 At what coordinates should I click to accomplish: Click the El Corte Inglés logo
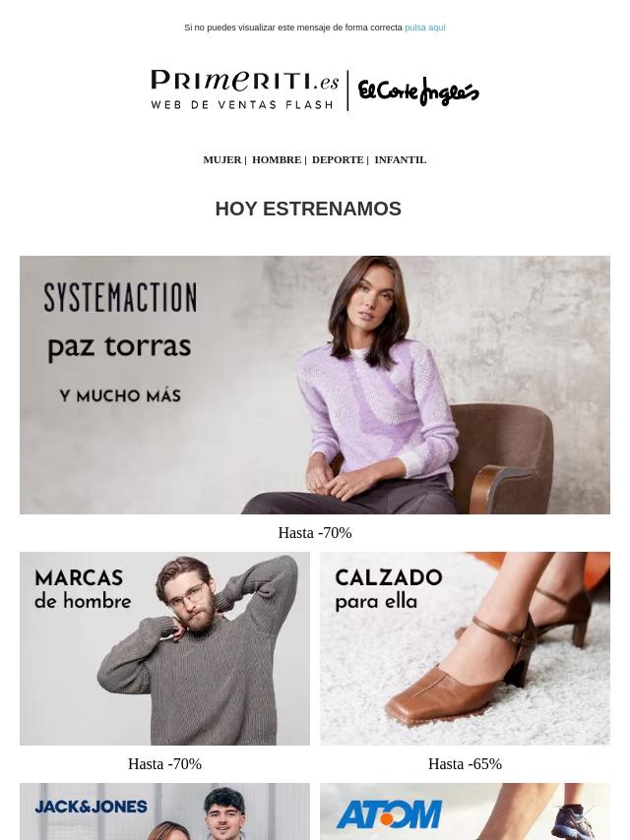[418, 91]
